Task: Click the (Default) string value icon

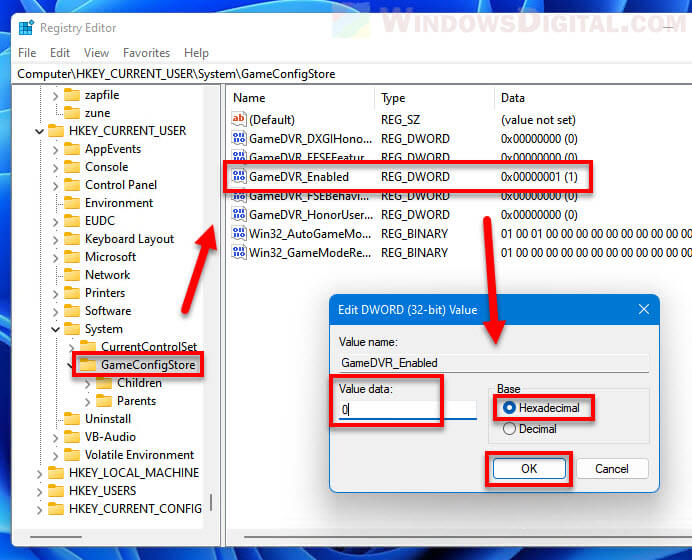Action: tap(239, 120)
